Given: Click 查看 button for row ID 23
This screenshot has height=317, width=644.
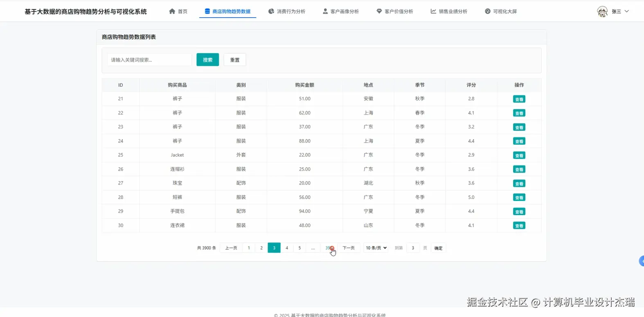Looking at the screenshot, I should point(519,128).
